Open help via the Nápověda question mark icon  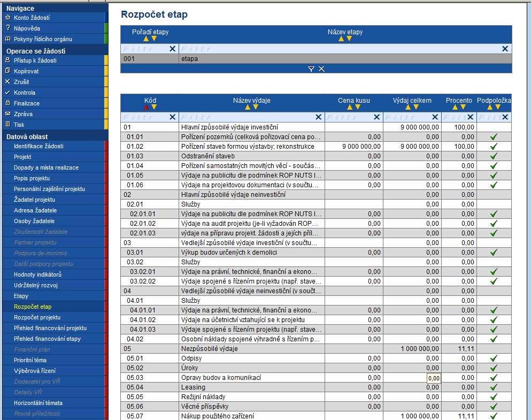click(x=8, y=28)
